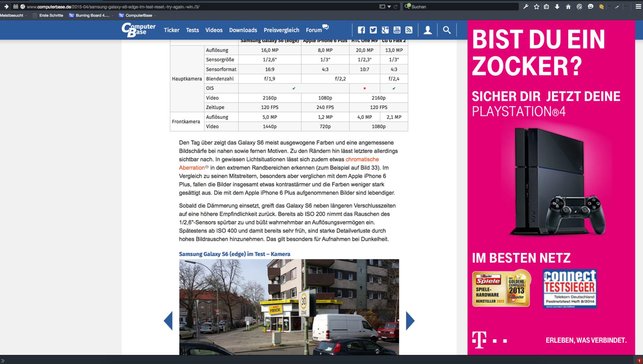Select the Hauptkamera row header
This screenshot has width=643, height=364.
point(187,79)
